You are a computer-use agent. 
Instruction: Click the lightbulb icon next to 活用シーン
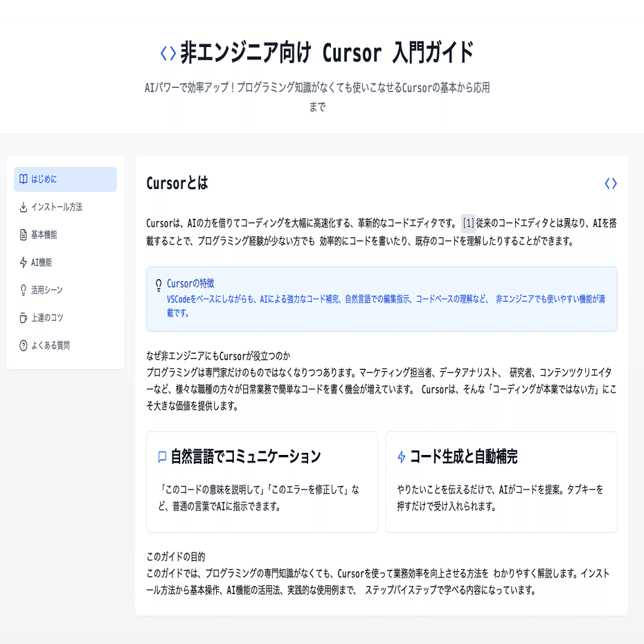click(x=23, y=289)
